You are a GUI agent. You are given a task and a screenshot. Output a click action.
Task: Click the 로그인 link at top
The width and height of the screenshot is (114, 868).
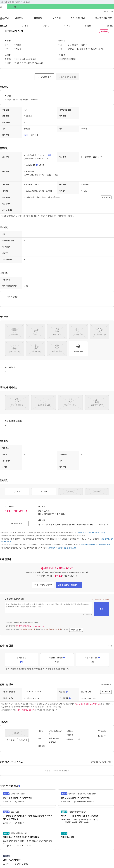(106, 11)
